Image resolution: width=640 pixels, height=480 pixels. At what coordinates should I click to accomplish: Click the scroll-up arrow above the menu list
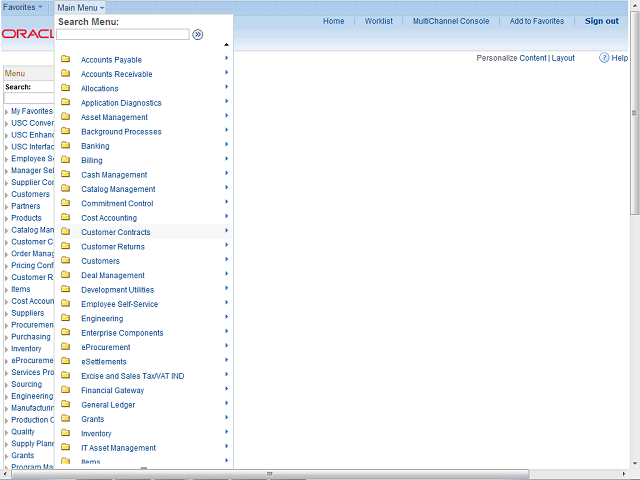pyautogui.click(x=226, y=44)
